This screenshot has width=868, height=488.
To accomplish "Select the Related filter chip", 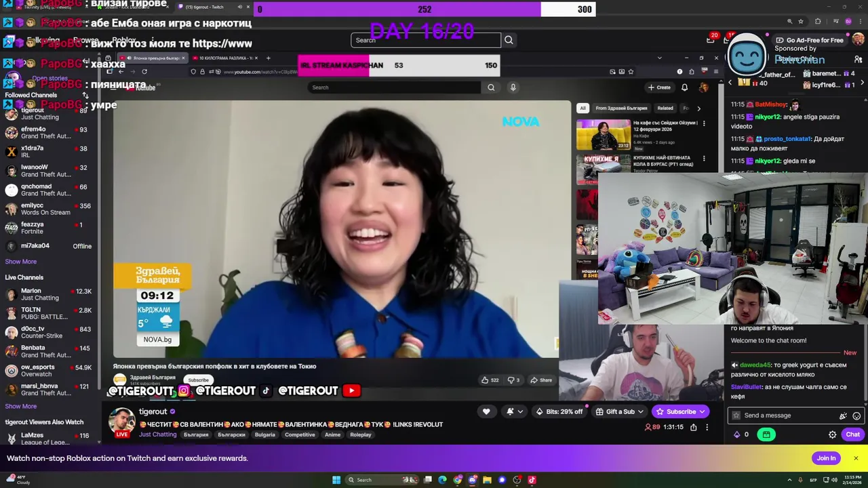I will [665, 108].
